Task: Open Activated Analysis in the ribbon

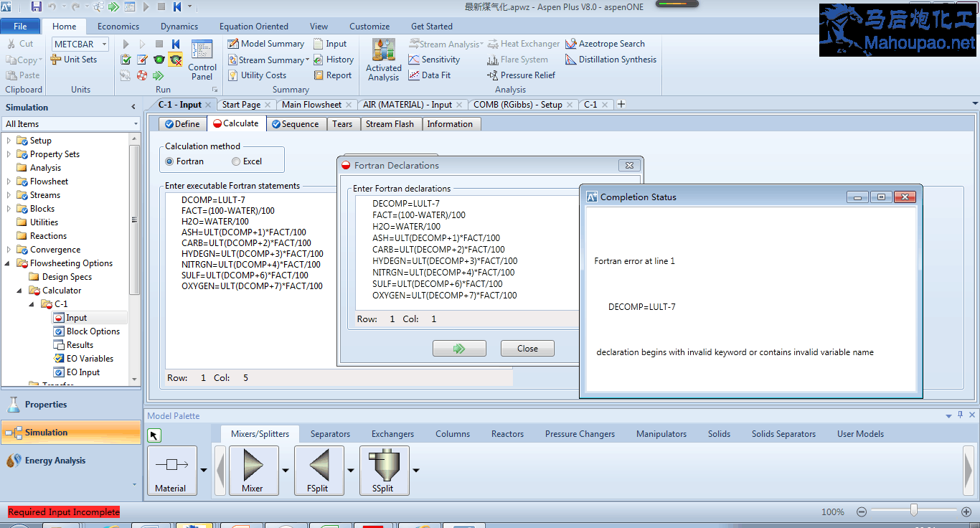Action: coord(384,60)
